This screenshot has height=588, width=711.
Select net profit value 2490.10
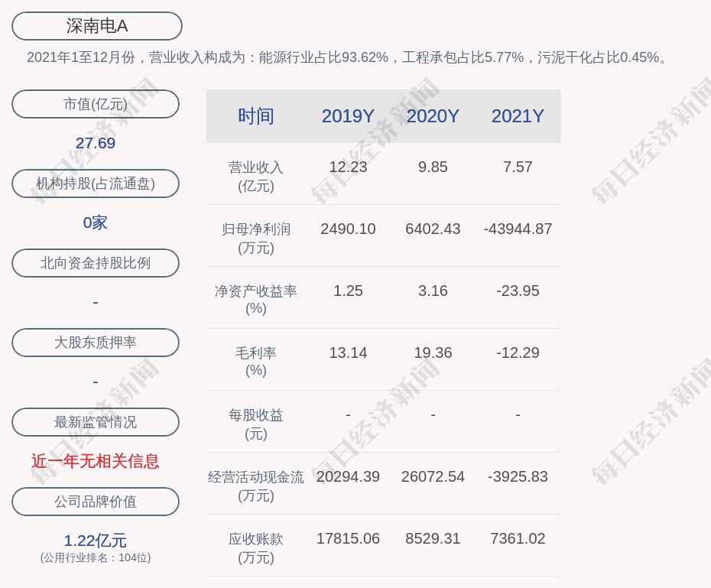(x=348, y=229)
